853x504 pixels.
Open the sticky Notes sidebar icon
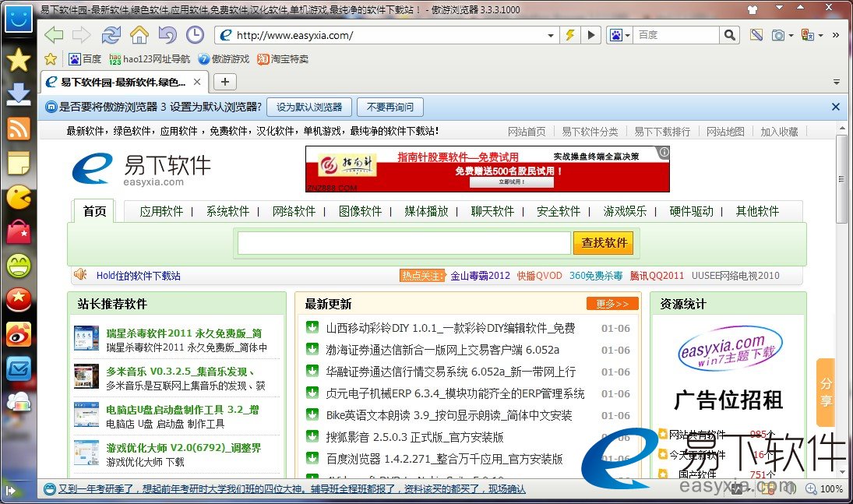coord(18,163)
